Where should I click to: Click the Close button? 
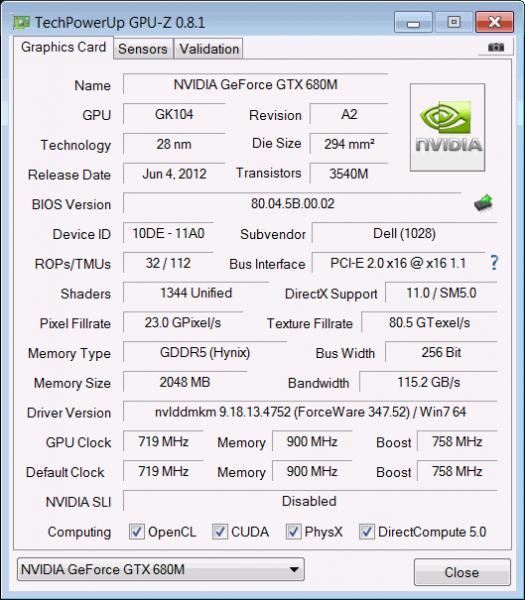coord(462,572)
